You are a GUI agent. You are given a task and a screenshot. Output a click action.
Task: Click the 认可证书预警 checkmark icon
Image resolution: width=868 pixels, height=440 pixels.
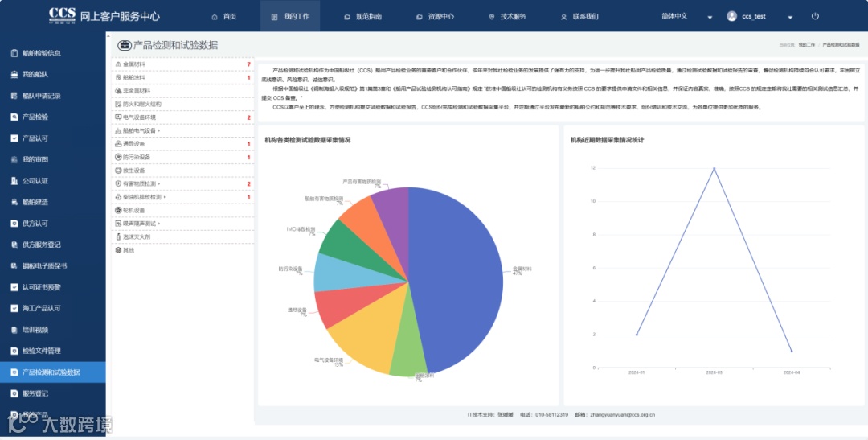tap(15, 287)
